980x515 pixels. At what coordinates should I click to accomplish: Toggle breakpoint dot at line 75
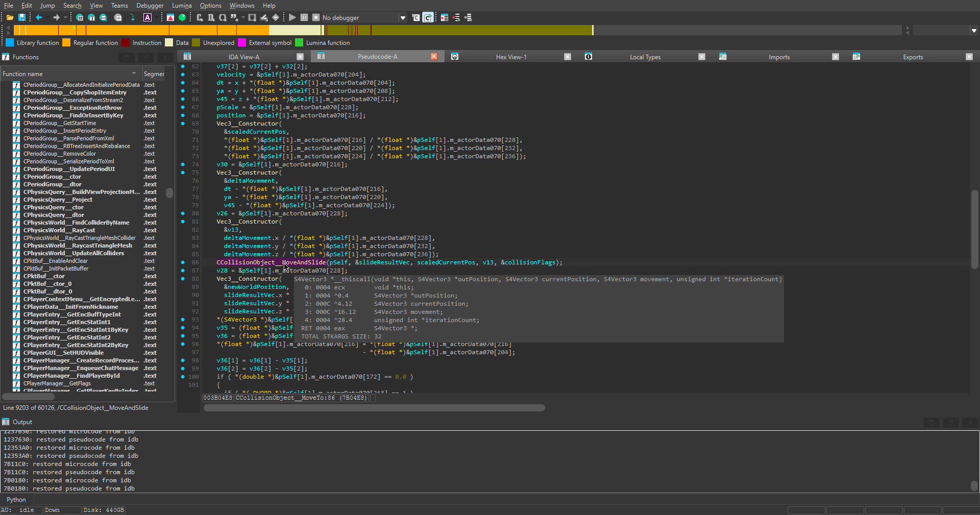click(x=183, y=173)
